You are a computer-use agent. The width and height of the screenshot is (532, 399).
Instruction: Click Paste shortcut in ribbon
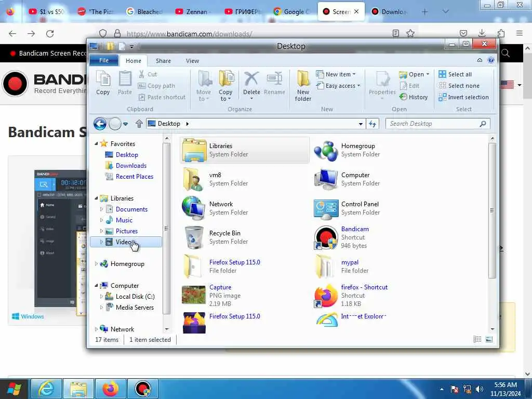pyautogui.click(x=162, y=97)
